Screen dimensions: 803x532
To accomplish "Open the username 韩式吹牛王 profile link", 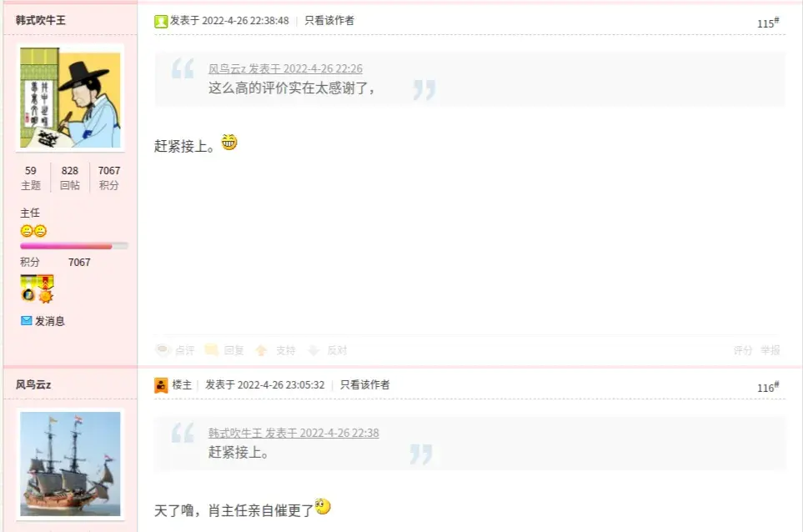I will [x=41, y=20].
